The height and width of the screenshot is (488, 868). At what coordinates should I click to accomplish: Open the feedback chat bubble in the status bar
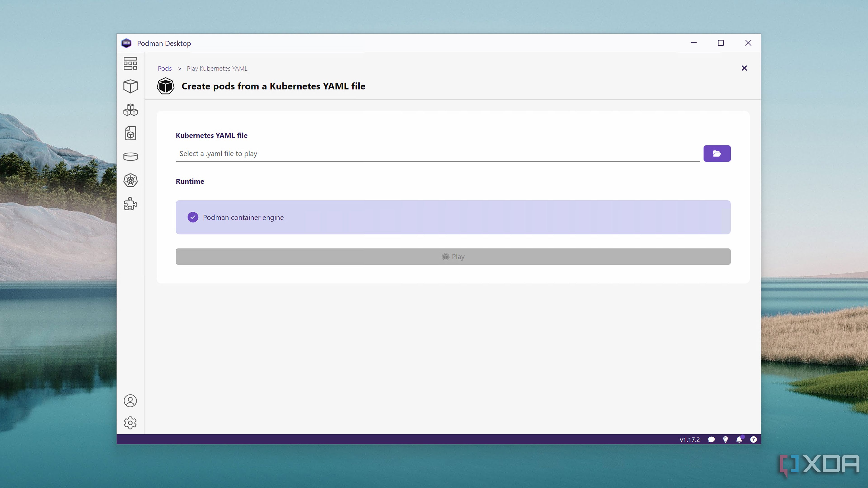click(x=711, y=439)
